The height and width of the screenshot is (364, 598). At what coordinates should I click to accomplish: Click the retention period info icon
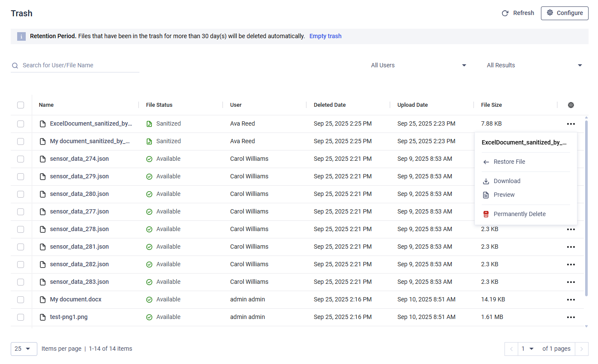pyautogui.click(x=21, y=36)
